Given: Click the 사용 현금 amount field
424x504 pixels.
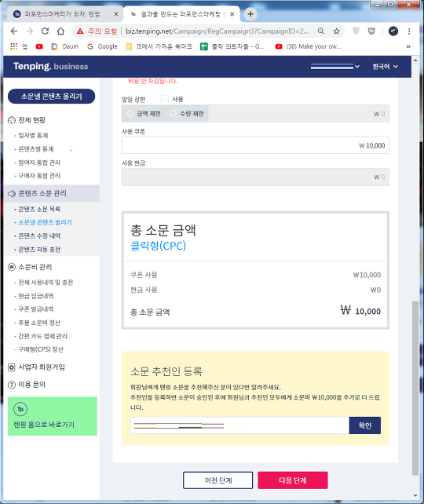Looking at the screenshot, I should point(255,177).
